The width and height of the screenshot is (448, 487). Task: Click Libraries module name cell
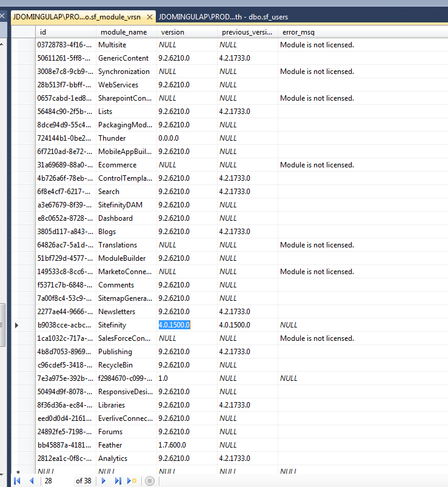click(x=126, y=405)
